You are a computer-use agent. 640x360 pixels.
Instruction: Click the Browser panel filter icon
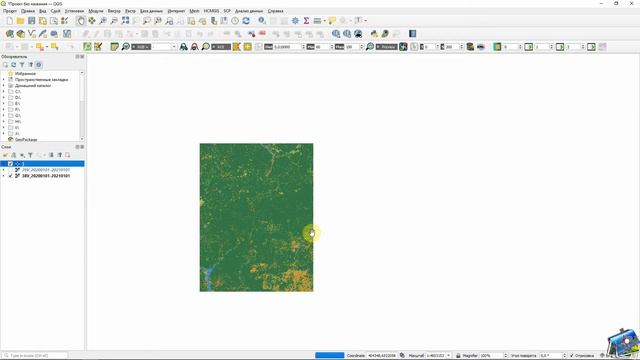point(22,65)
